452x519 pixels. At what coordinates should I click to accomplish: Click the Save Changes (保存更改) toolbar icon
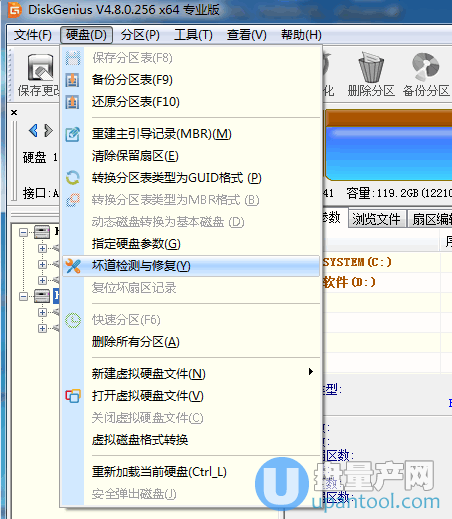(41, 68)
